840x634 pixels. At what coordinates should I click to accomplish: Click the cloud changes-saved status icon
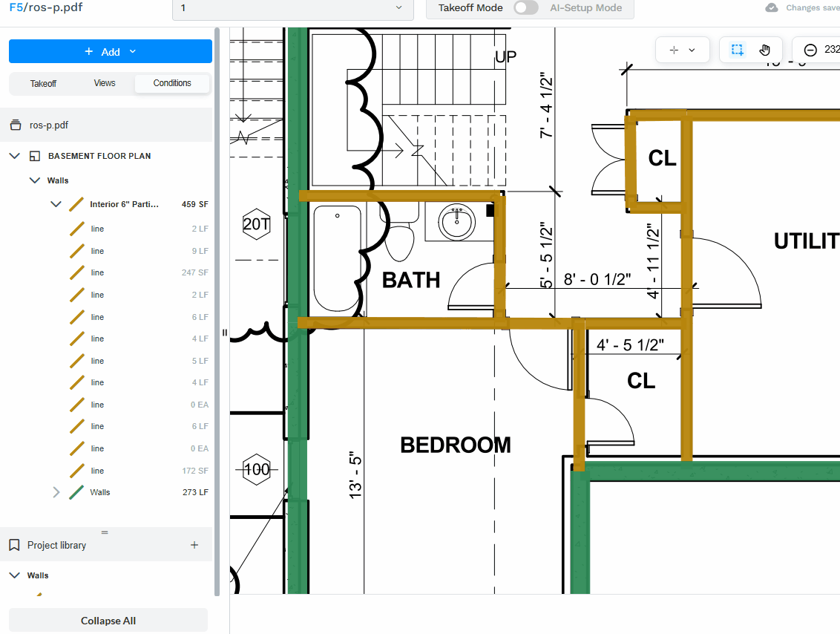772,8
